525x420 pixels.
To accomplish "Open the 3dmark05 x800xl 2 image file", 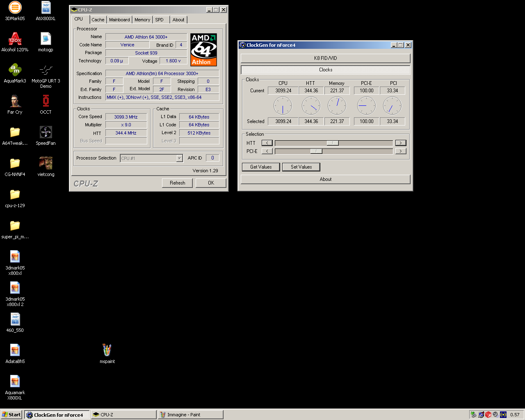I will [x=15, y=294].
